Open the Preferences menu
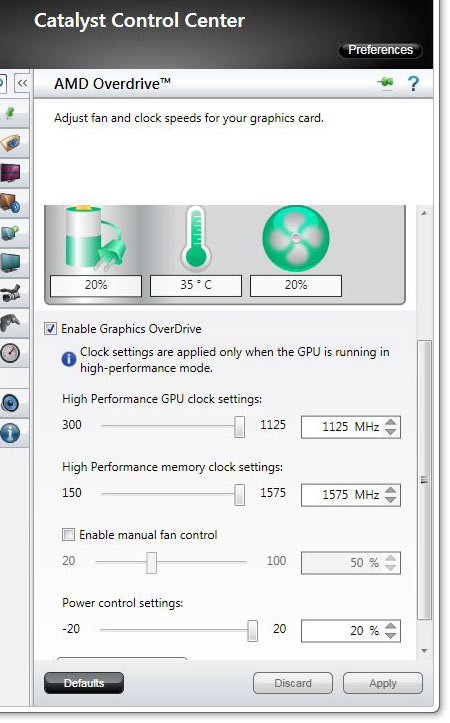 point(380,50)
